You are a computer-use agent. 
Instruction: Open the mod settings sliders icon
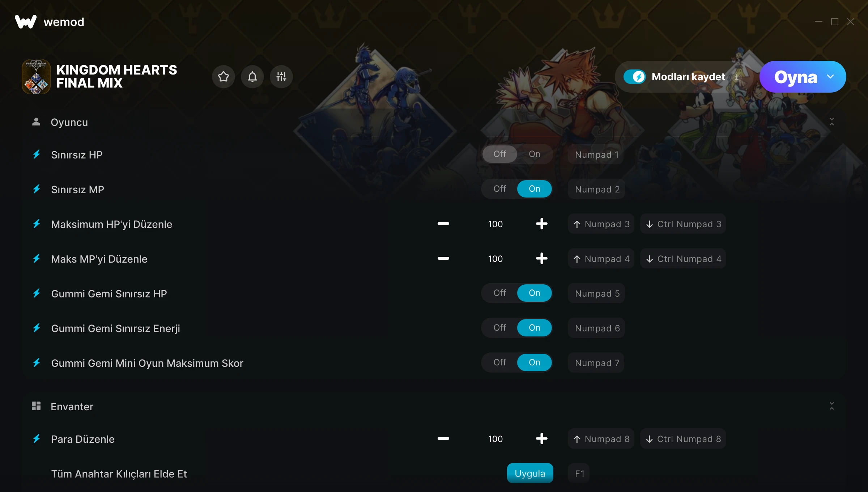(281, 77)
